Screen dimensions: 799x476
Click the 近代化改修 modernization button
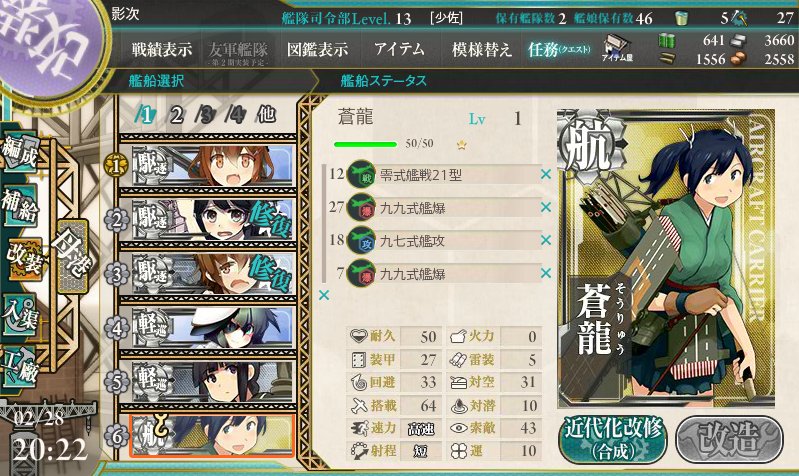coord(612,439)
